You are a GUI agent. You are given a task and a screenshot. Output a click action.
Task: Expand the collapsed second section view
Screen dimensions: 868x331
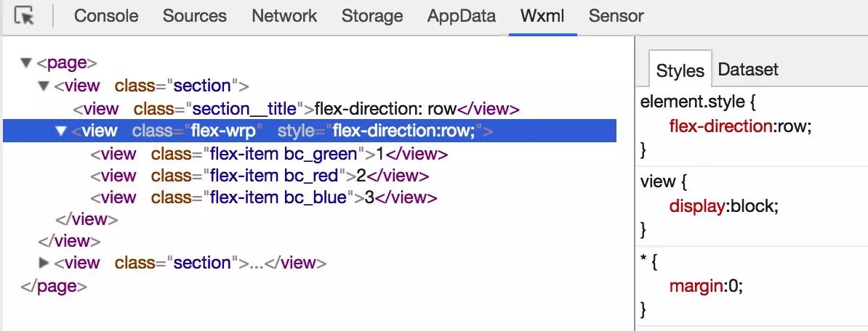point(44,263)
